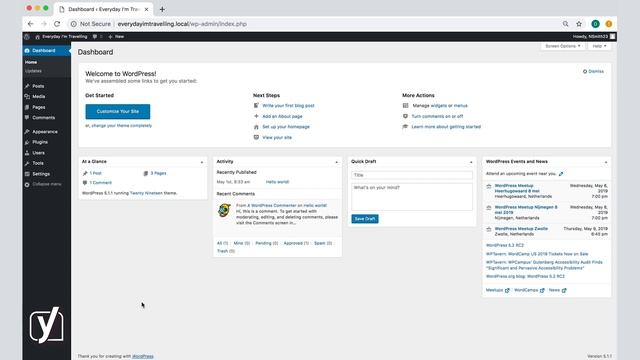Click the Yoast logo at bottom left
The height and width of the screenshot is (360, 640).
click(46, 325)
